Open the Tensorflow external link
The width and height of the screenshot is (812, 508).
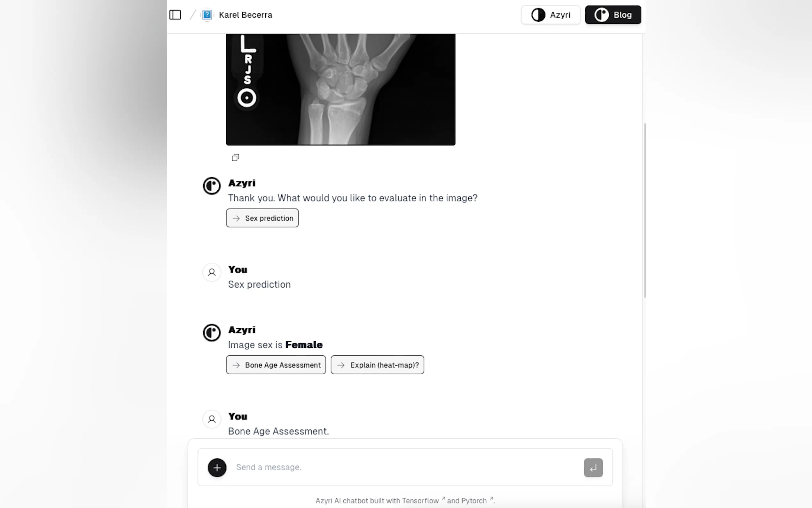click(420, 501)
